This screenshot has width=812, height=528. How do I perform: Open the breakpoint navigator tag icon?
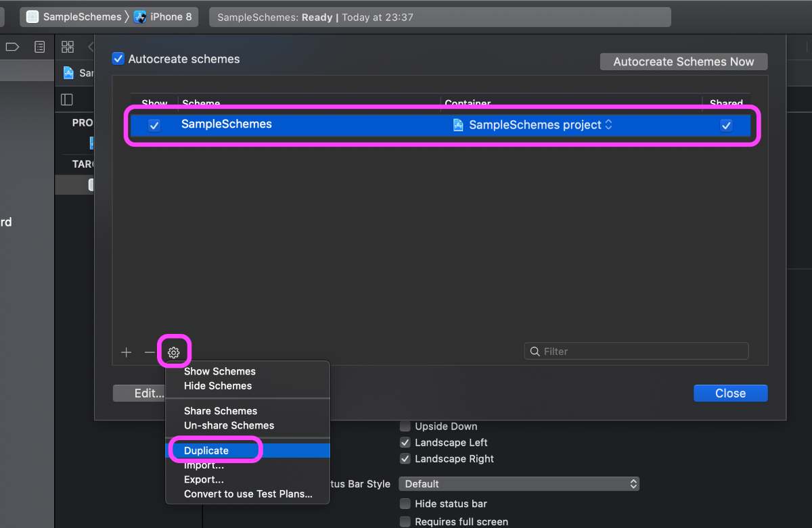(12, 47)
